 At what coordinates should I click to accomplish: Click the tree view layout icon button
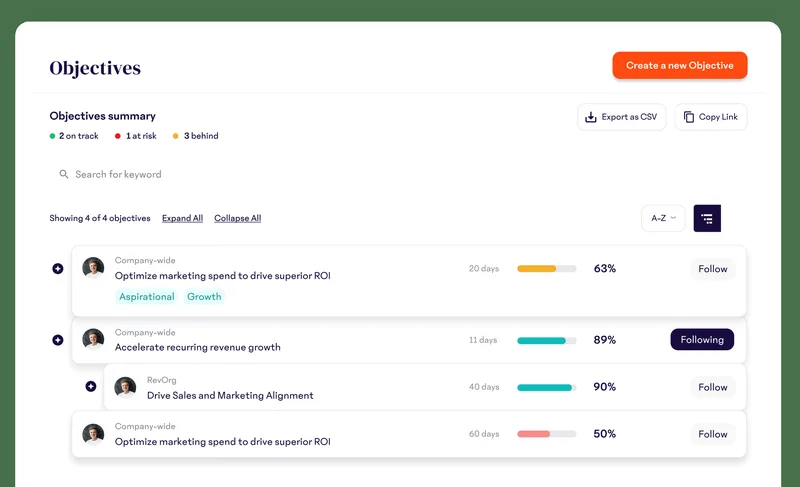click(x=707, y=218)
